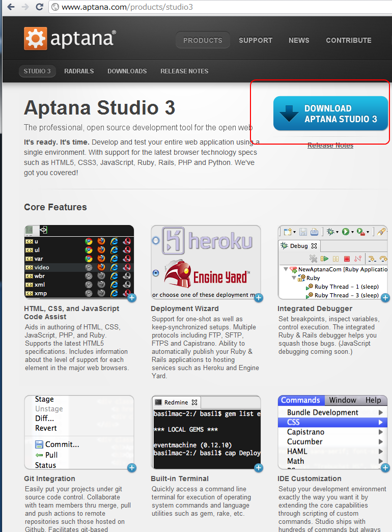
Task: Click the Aptana gear logo
Action: coord(35,38)
